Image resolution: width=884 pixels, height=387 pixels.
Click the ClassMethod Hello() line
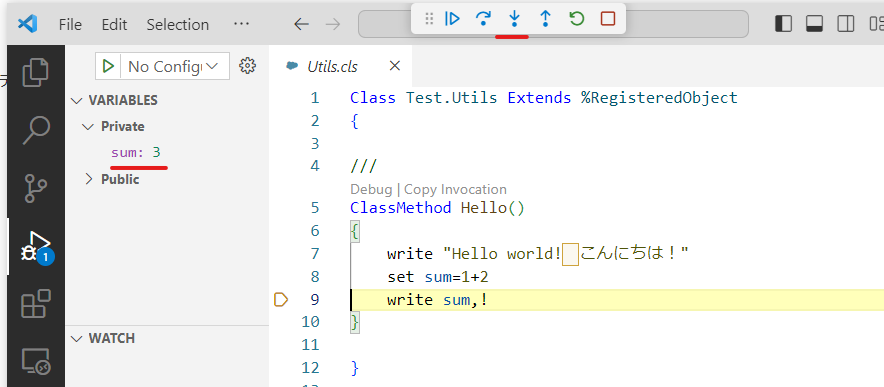tap(437, 208)
